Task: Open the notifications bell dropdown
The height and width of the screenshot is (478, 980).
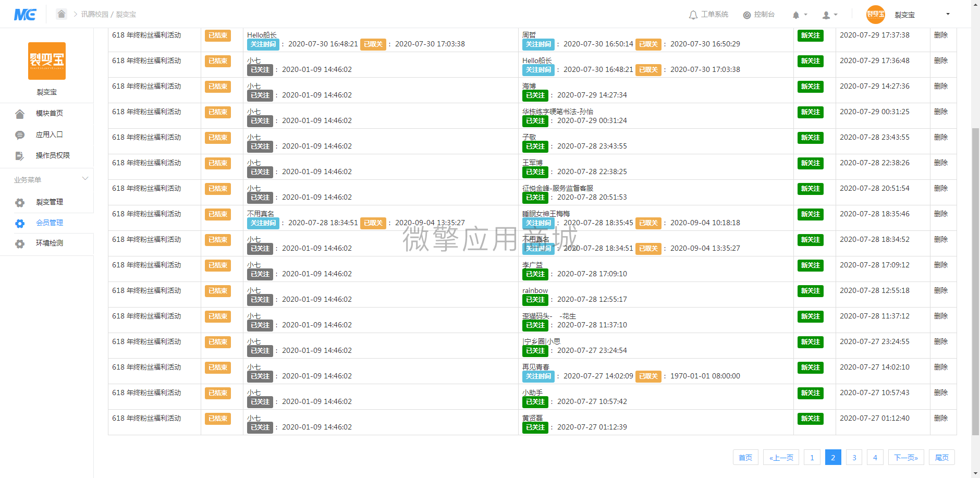Action: pyautogui.click(x=800, y=15)
